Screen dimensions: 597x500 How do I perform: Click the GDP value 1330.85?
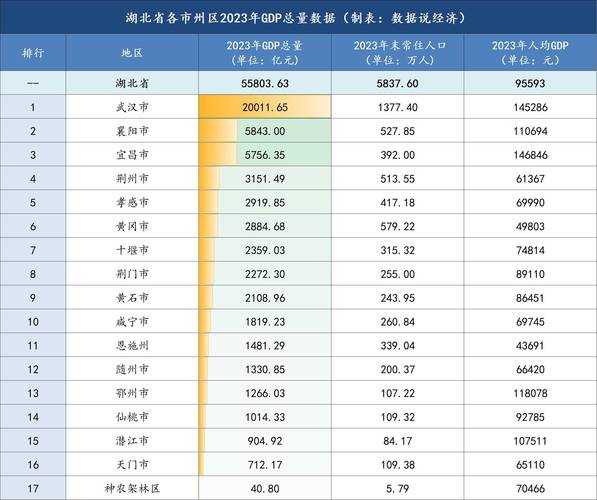pos(265,370)
